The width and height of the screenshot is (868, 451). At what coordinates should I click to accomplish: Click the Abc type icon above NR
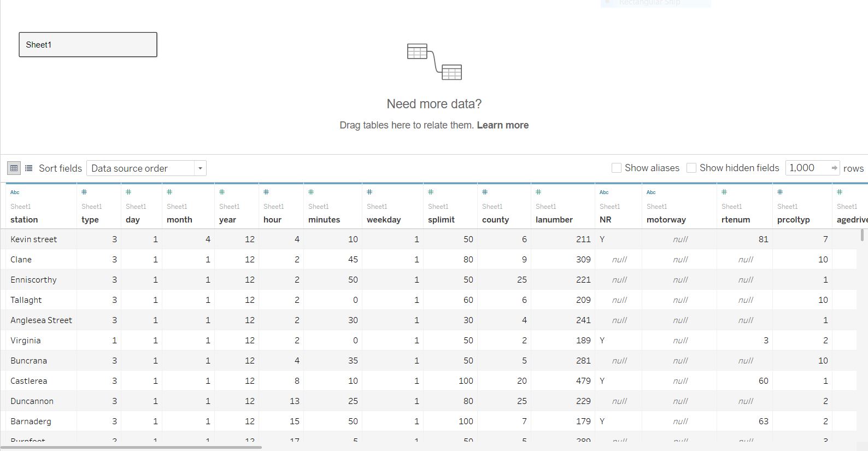pos(604,192)
